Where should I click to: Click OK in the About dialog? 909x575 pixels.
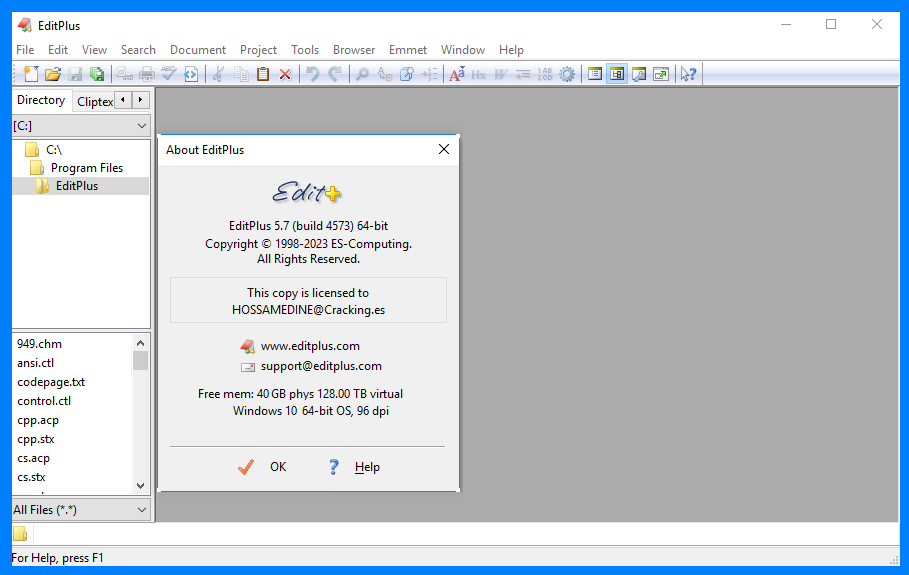tap(262, 467)
